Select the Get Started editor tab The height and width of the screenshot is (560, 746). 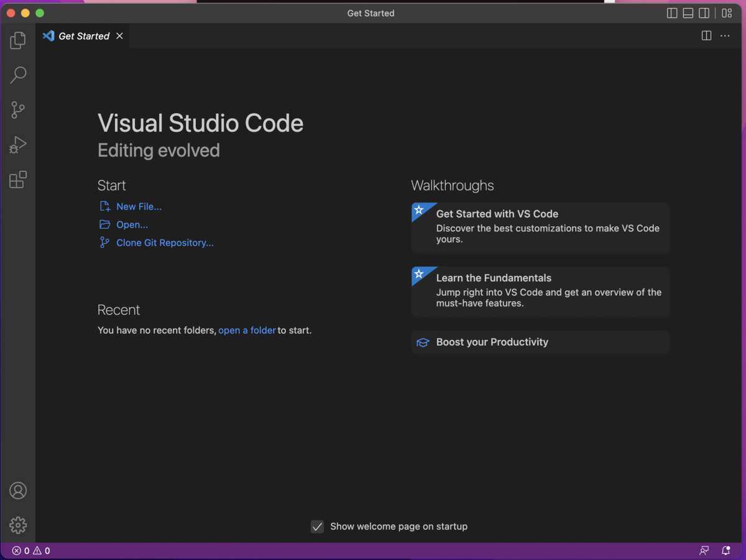83,36
